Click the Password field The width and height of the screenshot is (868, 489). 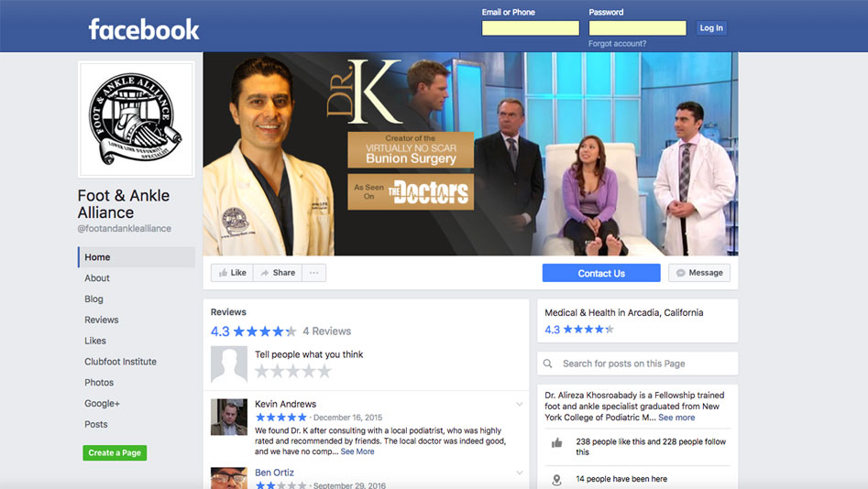[637, 27]
